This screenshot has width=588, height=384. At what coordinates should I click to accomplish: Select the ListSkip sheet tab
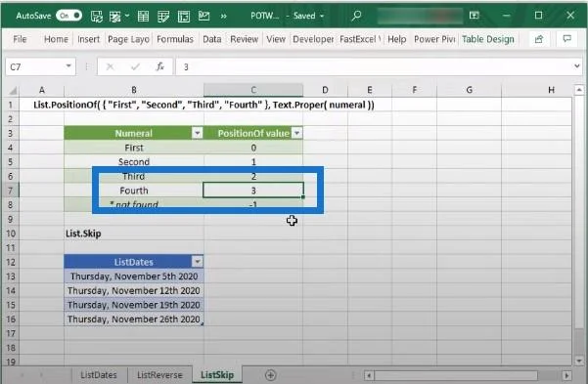(x=217, y=374)
